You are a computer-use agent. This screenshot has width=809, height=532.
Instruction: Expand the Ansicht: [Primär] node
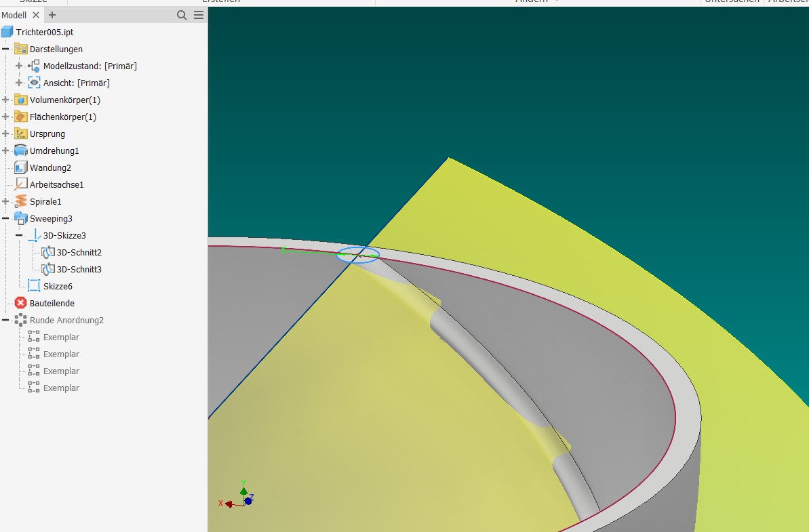pos(19,83)
